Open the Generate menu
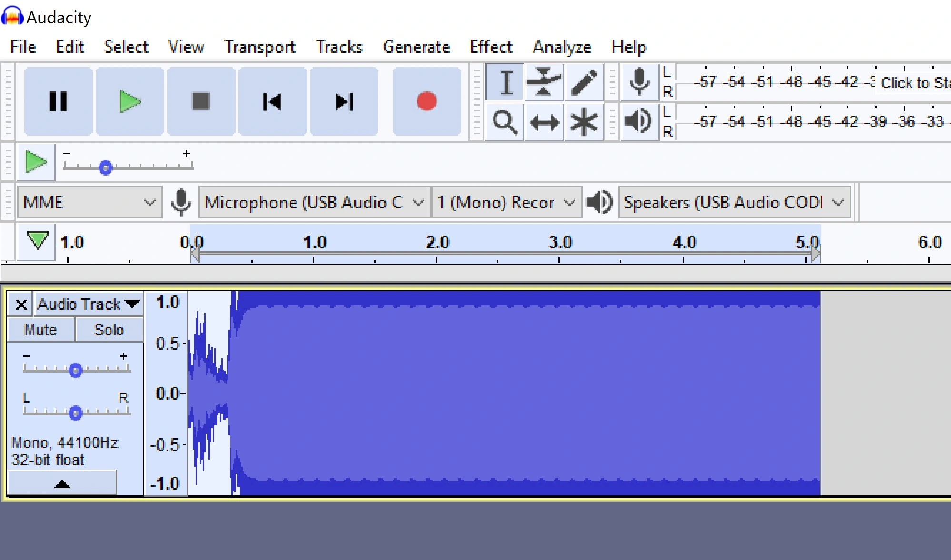 click(416, 47)
